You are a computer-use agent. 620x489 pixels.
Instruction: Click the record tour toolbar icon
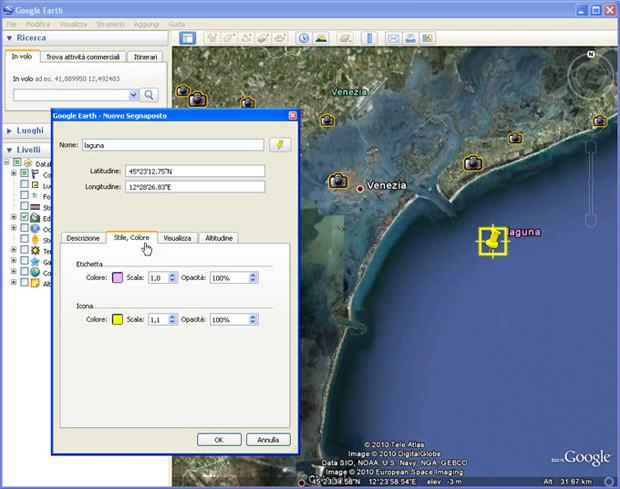(x=280, y=38)
